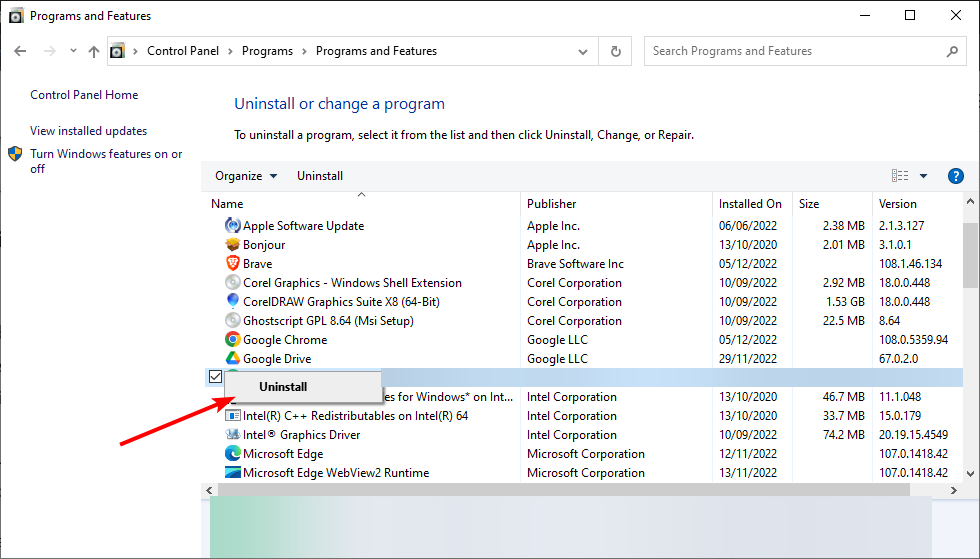980x559 pixels.
Task: Open the Organize dropdown
Action: click(x=246, y=176)
